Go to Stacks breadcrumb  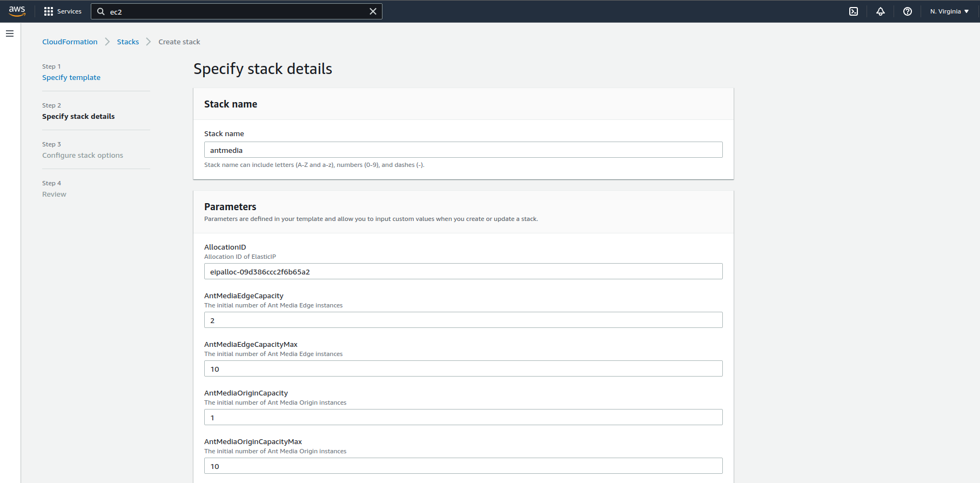pos(128,42)
